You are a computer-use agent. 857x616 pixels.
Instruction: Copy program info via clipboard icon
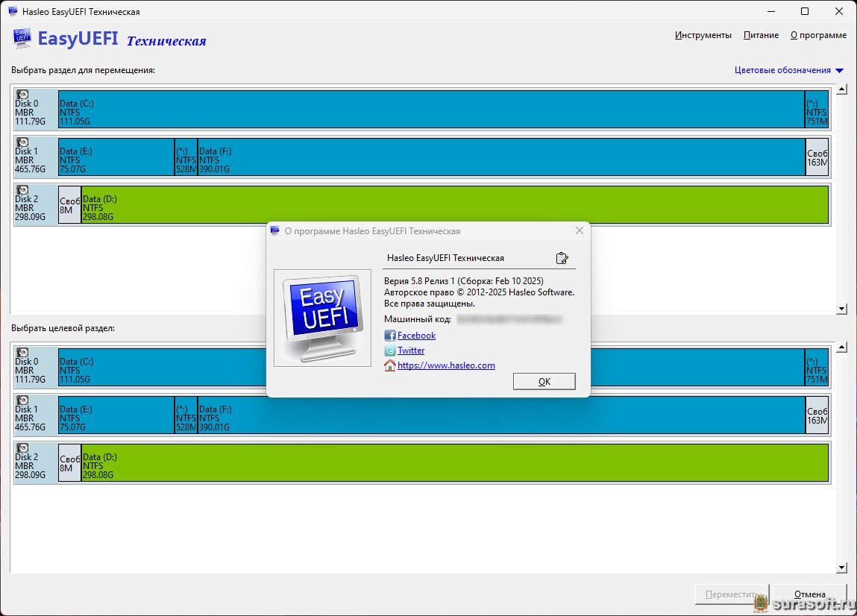562,258
